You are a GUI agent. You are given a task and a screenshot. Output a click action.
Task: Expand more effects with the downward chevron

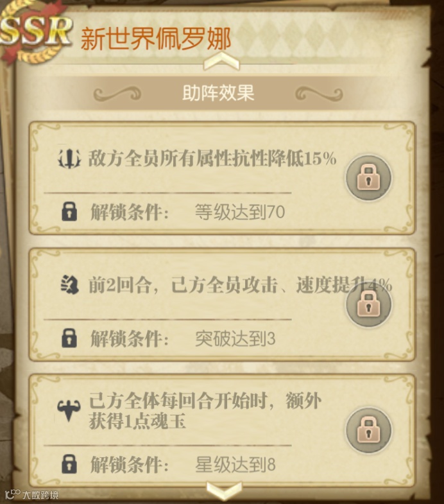click(224, 491)
